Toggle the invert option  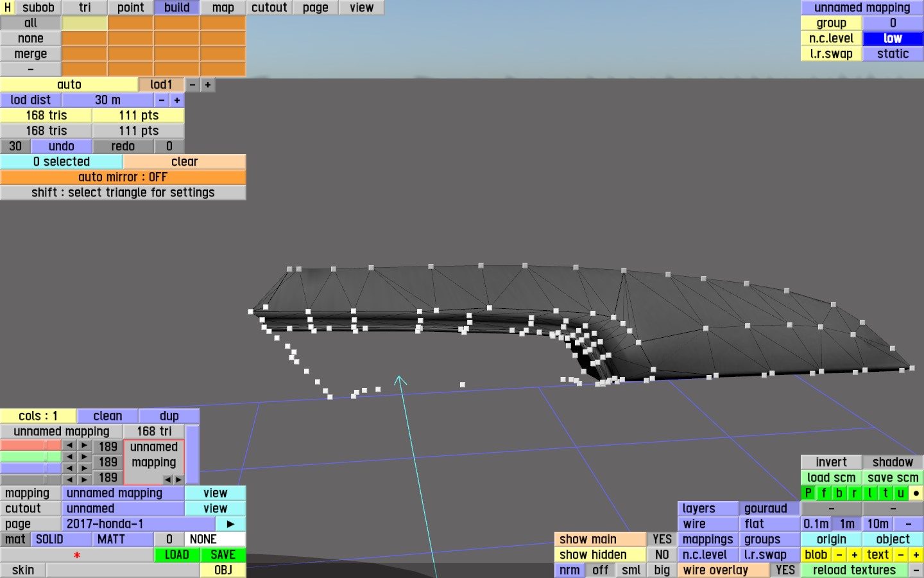click(x=832, y=462)
